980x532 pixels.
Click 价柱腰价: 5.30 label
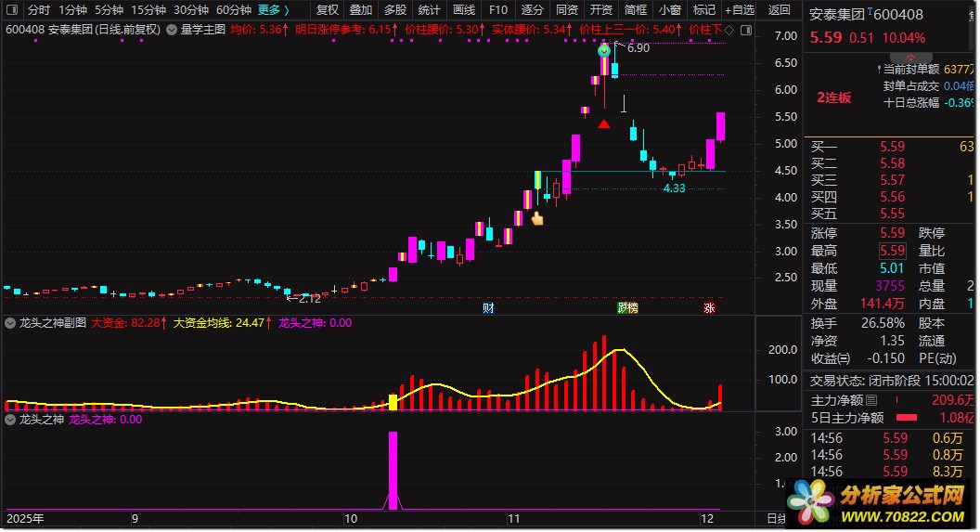click(x=445, y=30)
